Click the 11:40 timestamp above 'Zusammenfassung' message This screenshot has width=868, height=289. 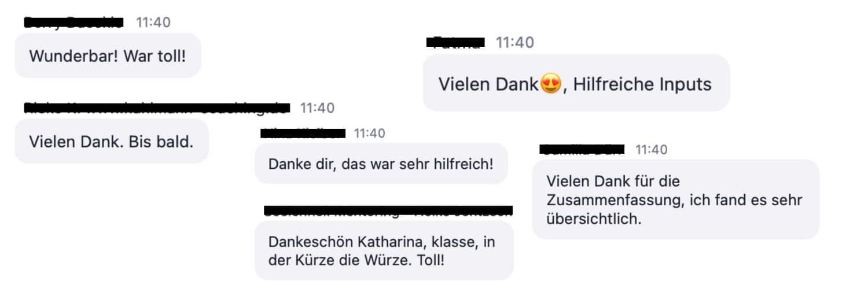(652, 150)
